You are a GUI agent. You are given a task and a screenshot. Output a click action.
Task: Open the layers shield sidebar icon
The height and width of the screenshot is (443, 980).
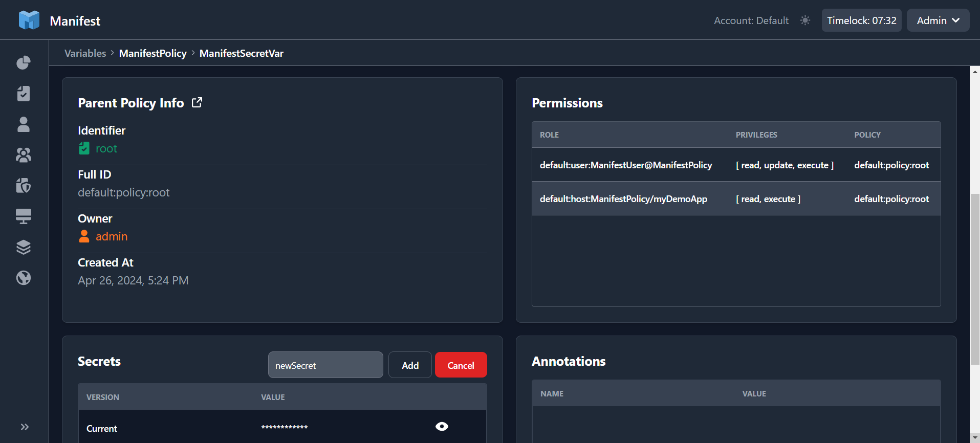pyautogui.click(x=24, y=186)
